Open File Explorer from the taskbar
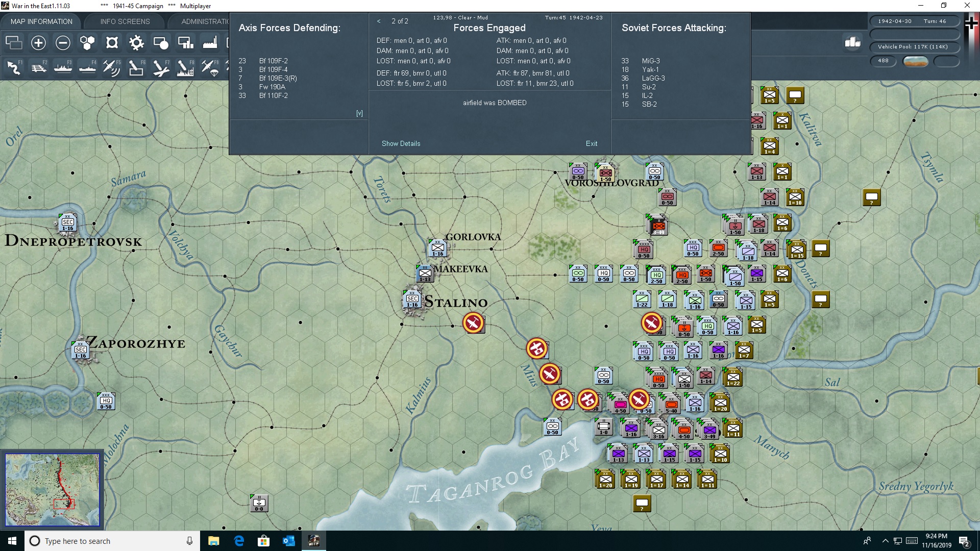The height and width of the screenshot is (551, 980). coord(213,541)
